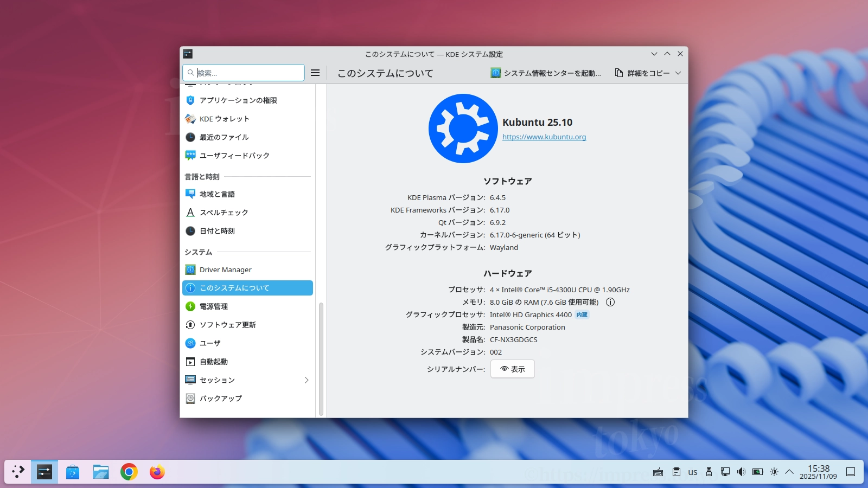The width and height of the screenshot is (868, 488).
Task: Open 自動起動 settings
Action: pyautogui.click(x=247, y=362)
